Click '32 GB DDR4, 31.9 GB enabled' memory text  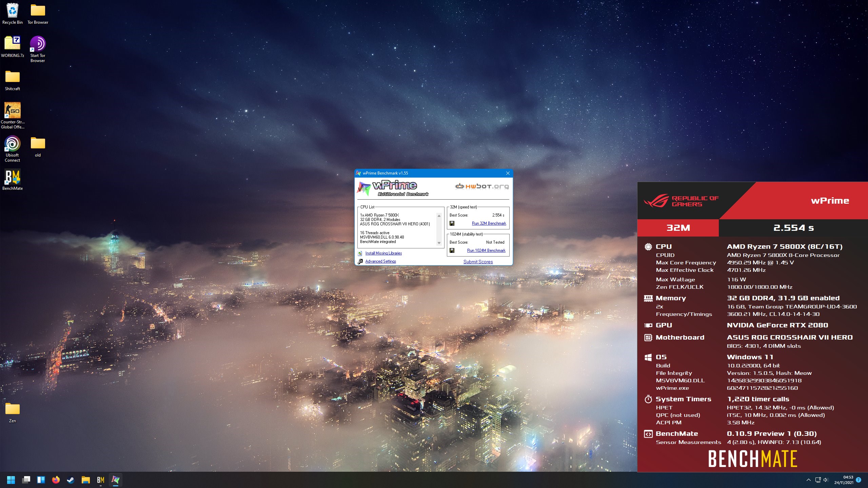click(x=783, y=298)
